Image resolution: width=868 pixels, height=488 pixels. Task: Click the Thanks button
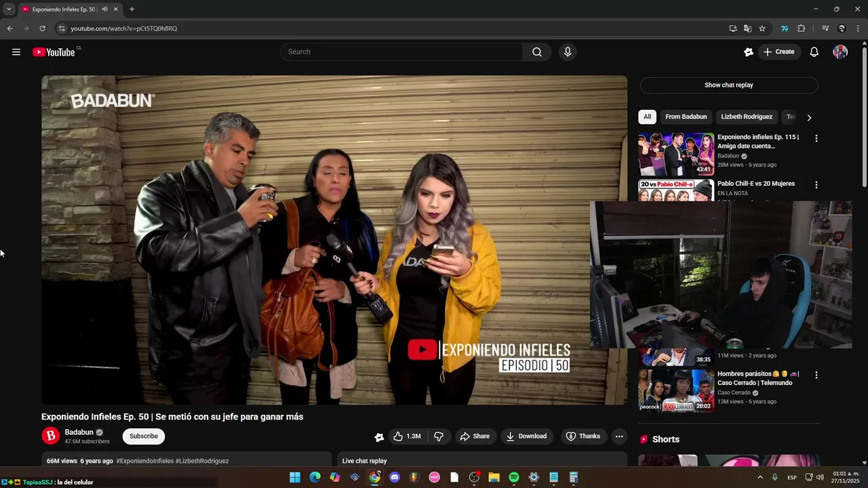(583, 436)
